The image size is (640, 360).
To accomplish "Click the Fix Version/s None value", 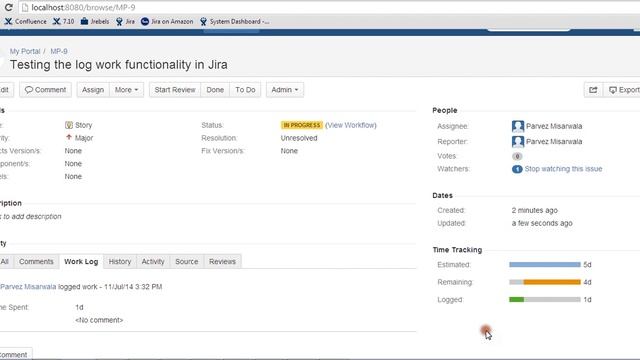I will click(x=289, y=151).
